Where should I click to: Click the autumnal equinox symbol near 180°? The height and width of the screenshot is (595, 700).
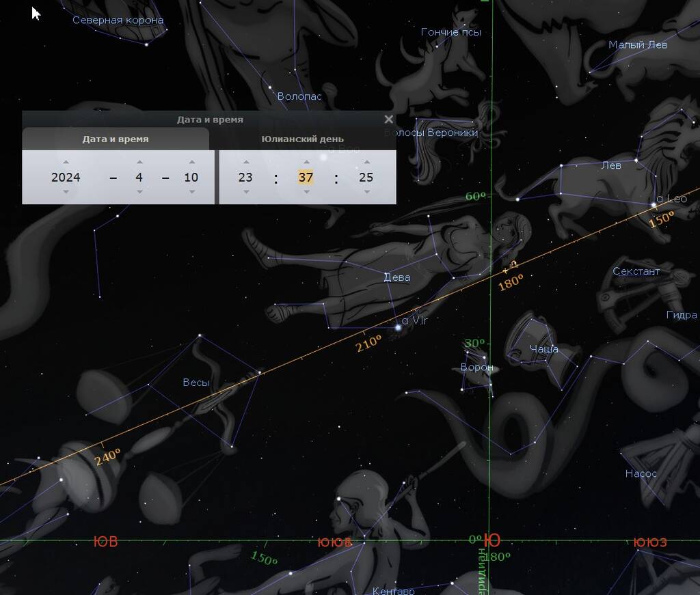[x=514, y=264]
